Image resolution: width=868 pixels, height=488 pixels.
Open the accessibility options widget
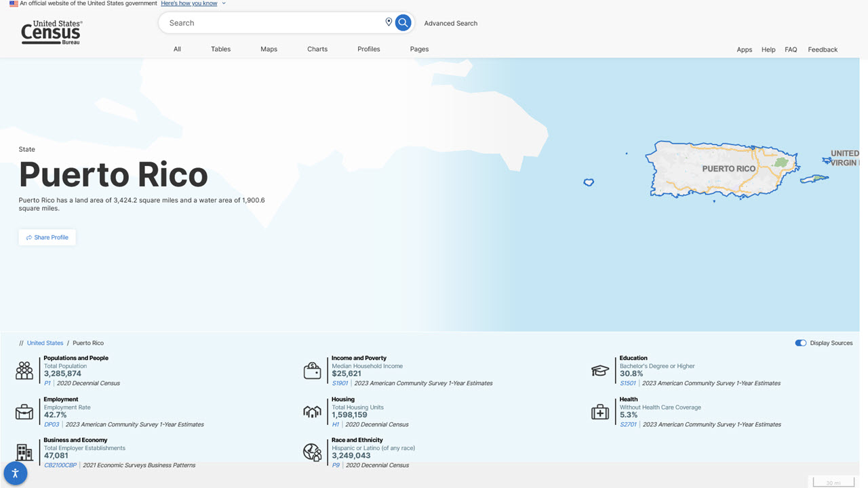[x=15, y=473]
